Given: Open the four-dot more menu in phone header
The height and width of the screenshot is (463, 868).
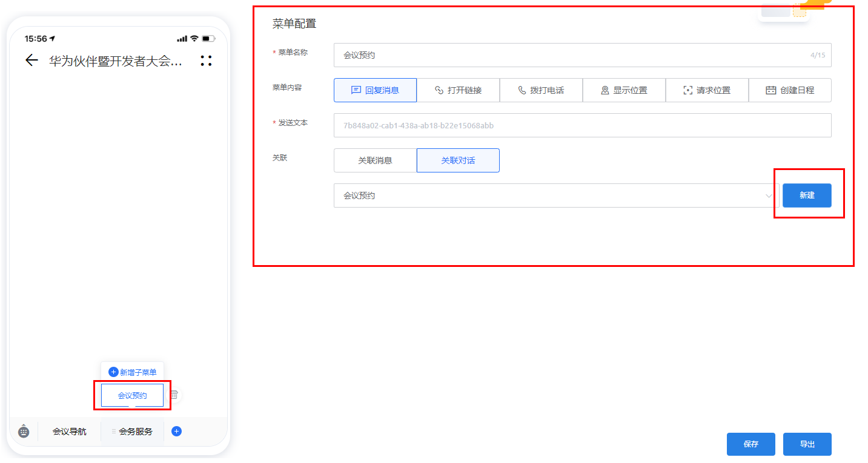Looking at the screenshot, I should [206, 61].
